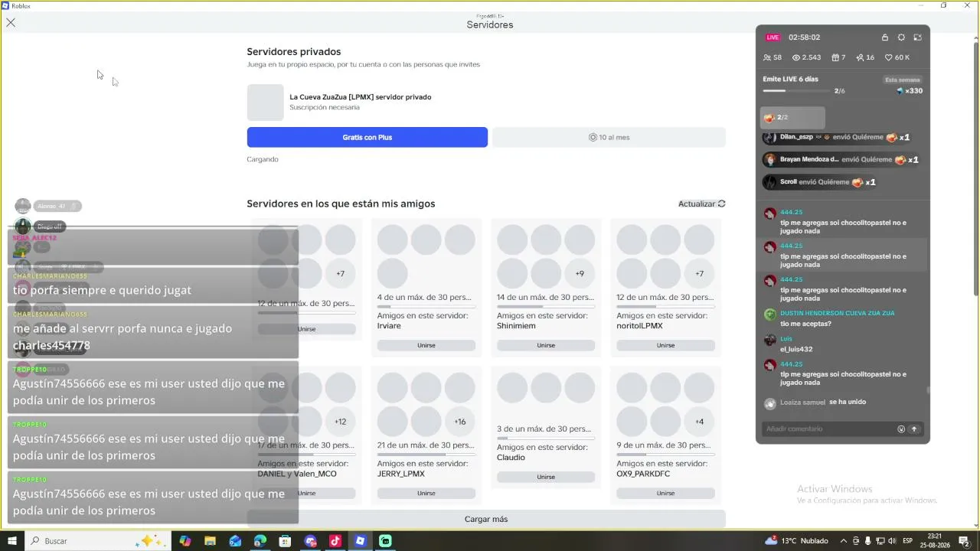Click the microphone icon in the system tray
The image size is (980, 551).
(868, 541)
